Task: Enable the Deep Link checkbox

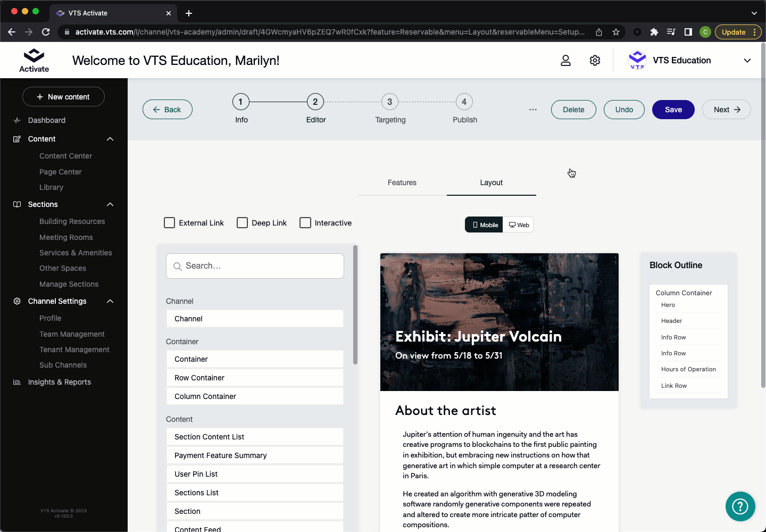Action: pos(242,222)
